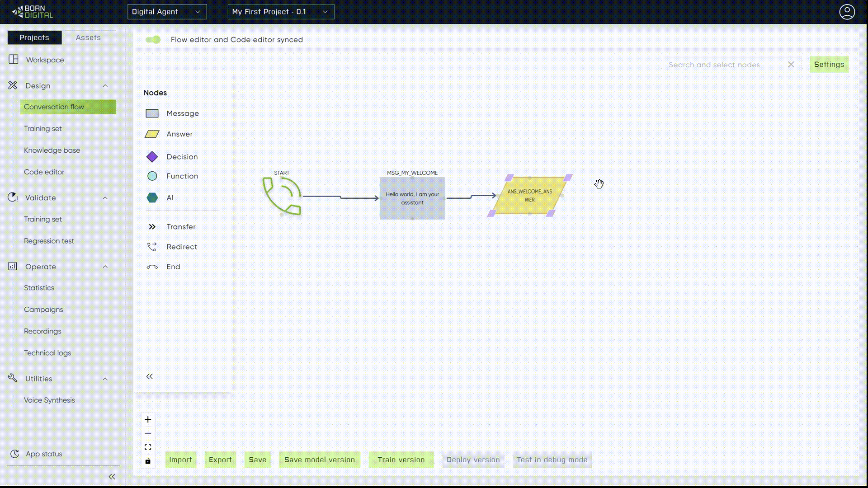Open the Knowledge base page
This screenshot has height=488, width=868.
coord(52,150)
